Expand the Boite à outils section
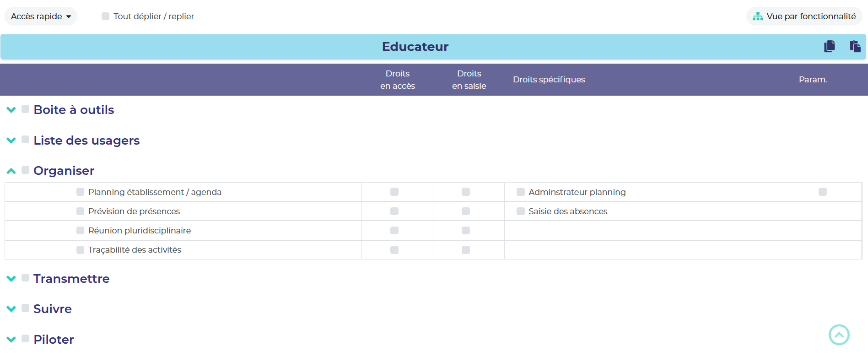868x357 pixels. (x=11, y=110)
